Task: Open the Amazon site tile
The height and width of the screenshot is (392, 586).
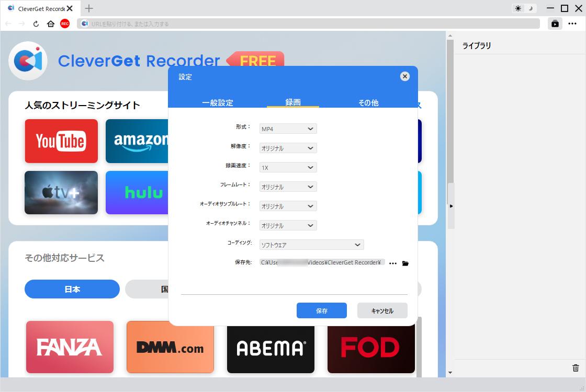Action: 137,141
